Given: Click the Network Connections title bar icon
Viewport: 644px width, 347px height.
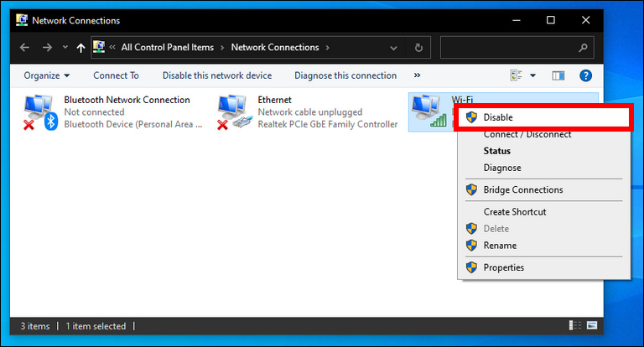Looking at the screenshot, I should tap(21, 20).
